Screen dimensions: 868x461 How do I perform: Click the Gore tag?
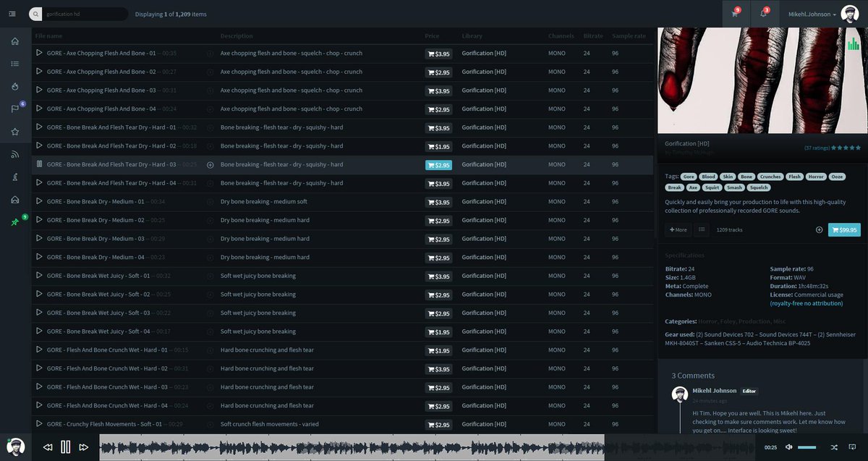[689, 177]
